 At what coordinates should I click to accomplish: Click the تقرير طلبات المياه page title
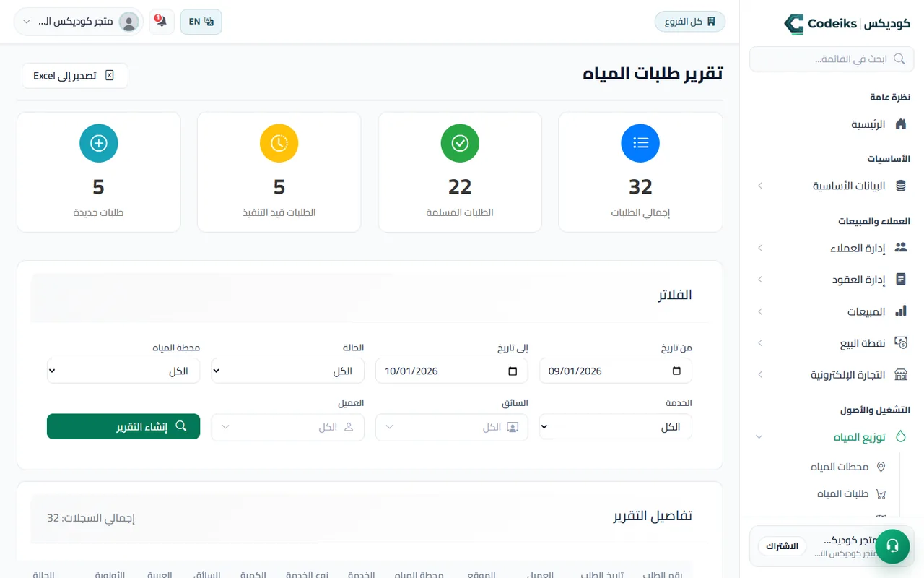coord(653,74)
